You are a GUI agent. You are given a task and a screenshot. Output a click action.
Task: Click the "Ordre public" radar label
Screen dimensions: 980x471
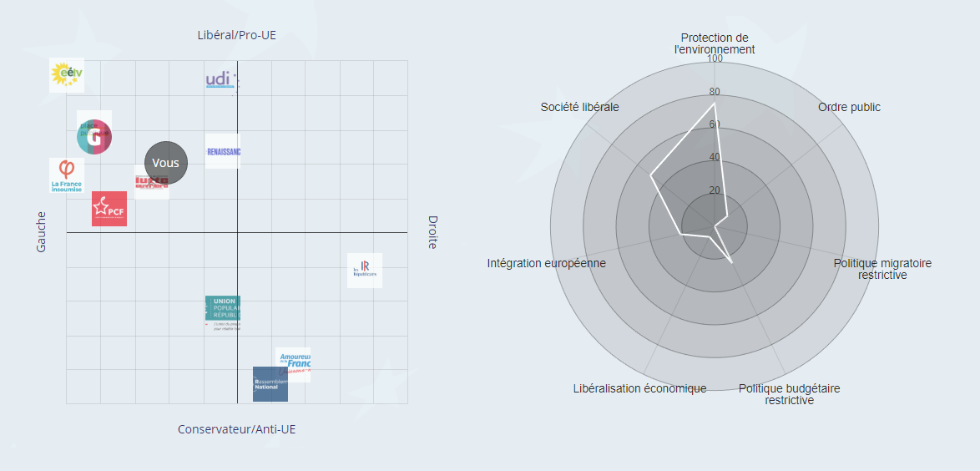click(849, 107)
